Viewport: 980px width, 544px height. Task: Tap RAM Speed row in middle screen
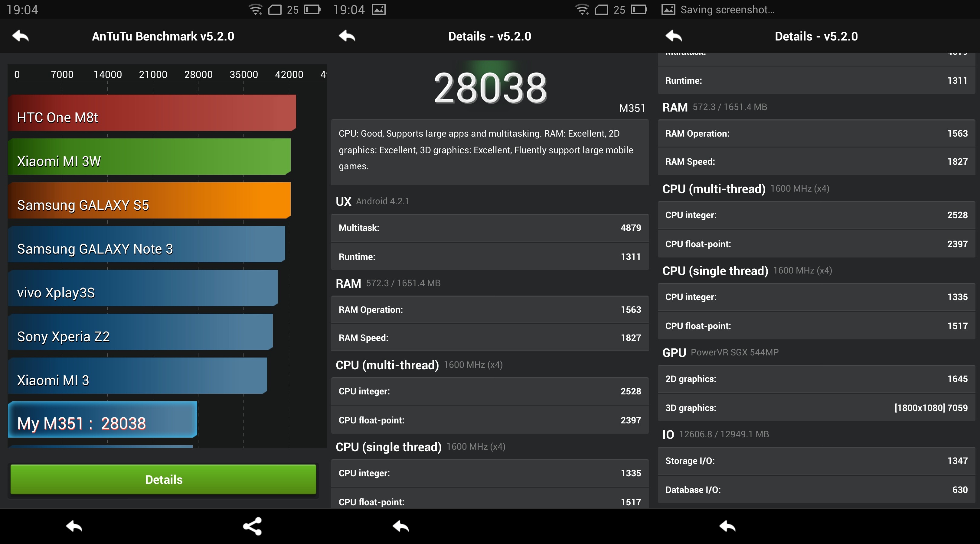click(x=490, y=338)
